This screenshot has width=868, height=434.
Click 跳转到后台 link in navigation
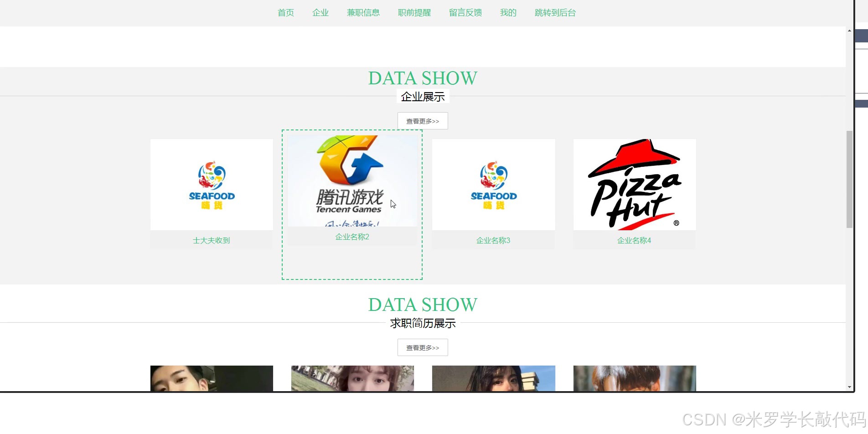(x=555, y=13)
